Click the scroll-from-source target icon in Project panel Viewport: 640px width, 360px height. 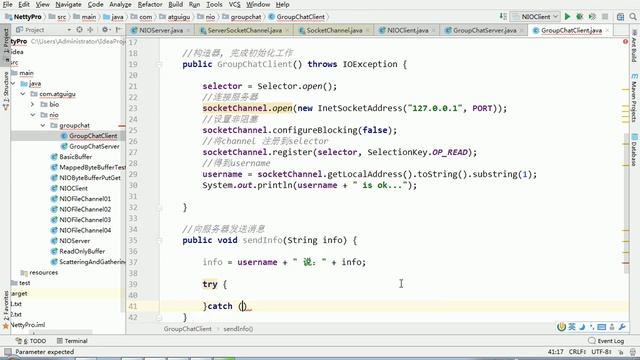(x=80, y=30)
